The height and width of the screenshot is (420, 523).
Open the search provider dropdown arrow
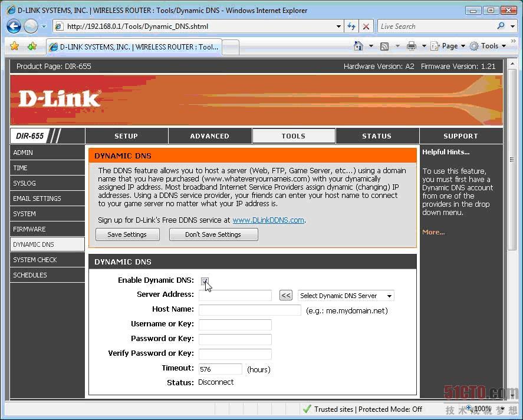click(512, 27)
